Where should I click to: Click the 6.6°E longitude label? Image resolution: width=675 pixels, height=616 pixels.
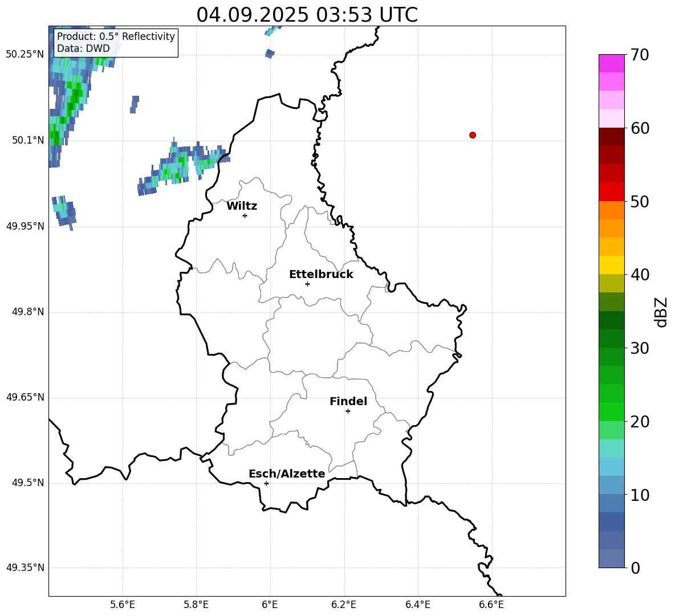(491, 605)
